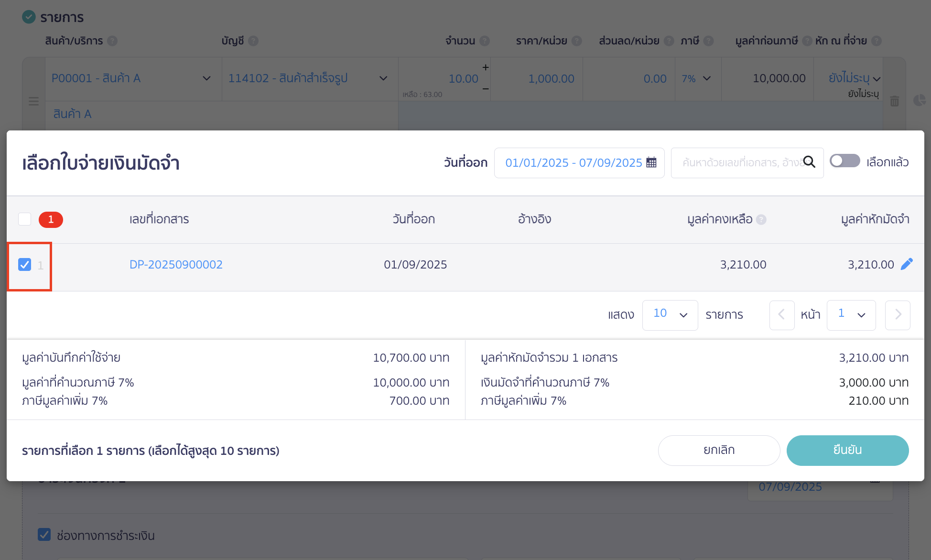
Task: Click help icon beside ภาษี header
Action: click(x=709, y=41)
